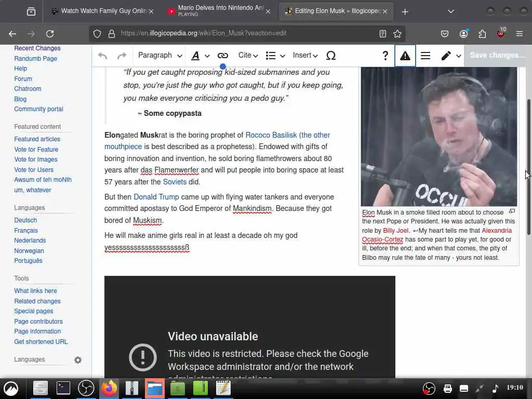Open the Randumb Page link

[36, 58]
